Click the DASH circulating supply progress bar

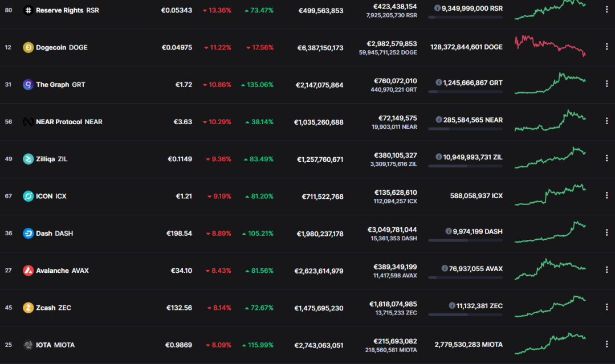tap(465, 240)
